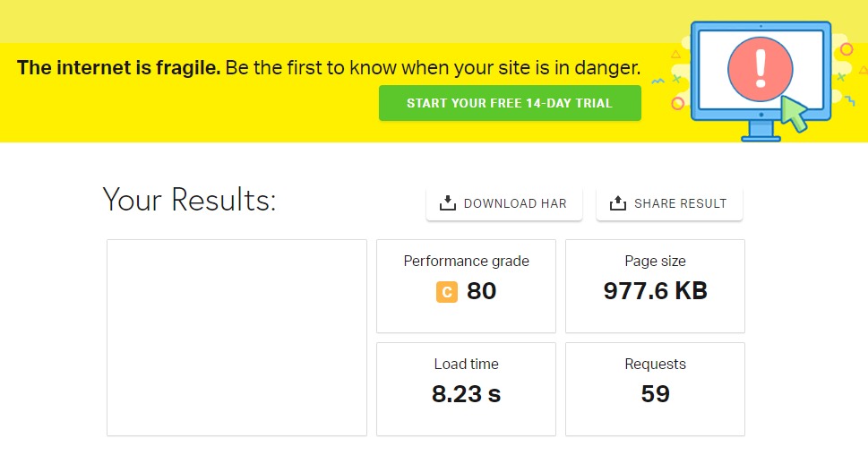The image size is (868, 464).
Task: Start your free 14-day trial
Action: point(510,103)
